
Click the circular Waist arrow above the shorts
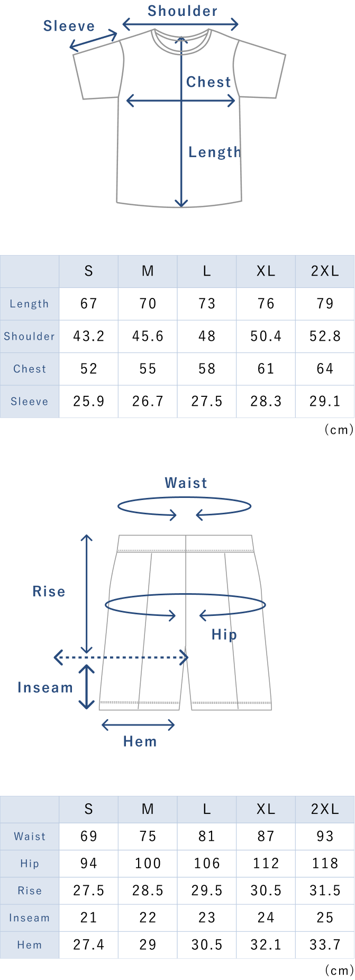pos(184,506)
